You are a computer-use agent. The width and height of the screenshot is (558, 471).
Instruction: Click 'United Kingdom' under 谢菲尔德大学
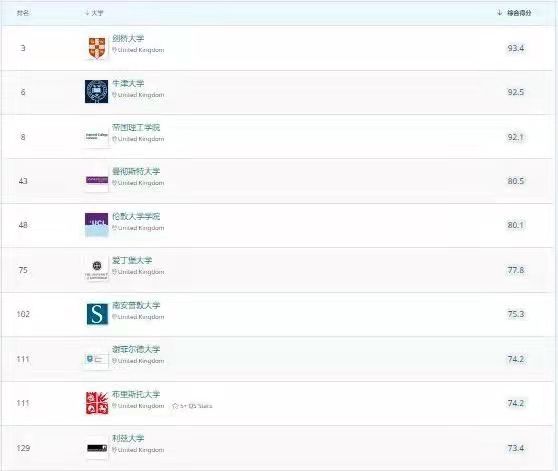coord(141,361)
